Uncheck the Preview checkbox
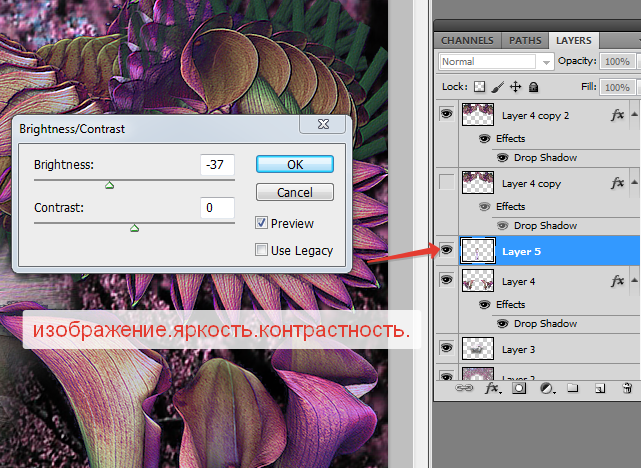641x468 pixels. [261, 223]
